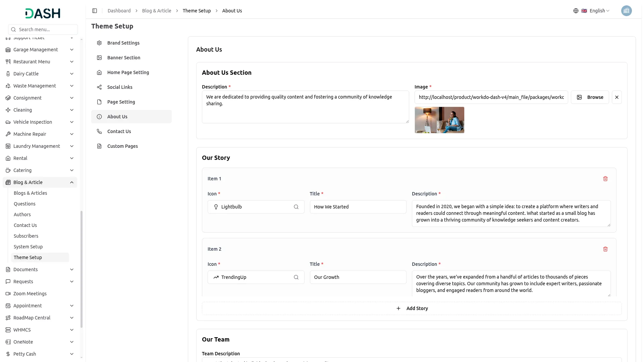Click the Browse button for the image
Screen dimensions: 644x362
[590, 97]
